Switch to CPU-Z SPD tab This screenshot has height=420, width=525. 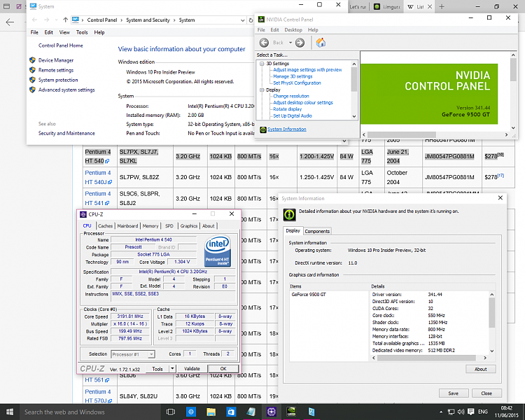point(169,226)
